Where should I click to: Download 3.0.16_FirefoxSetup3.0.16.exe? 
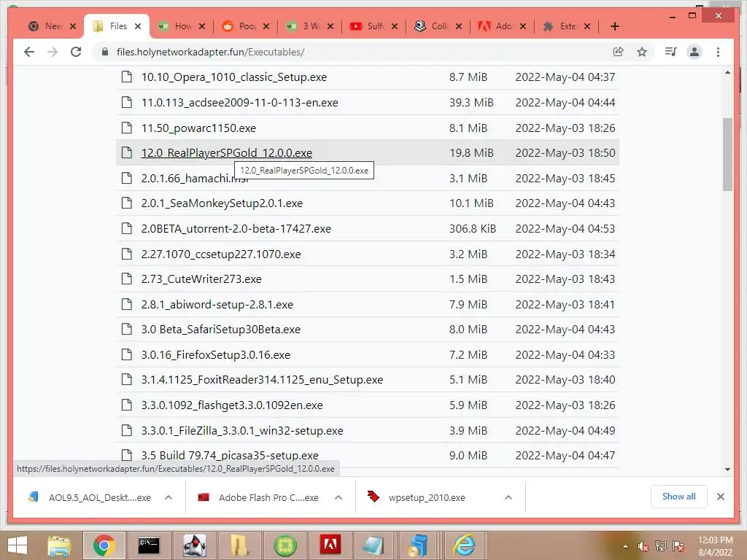coord(215,355)
